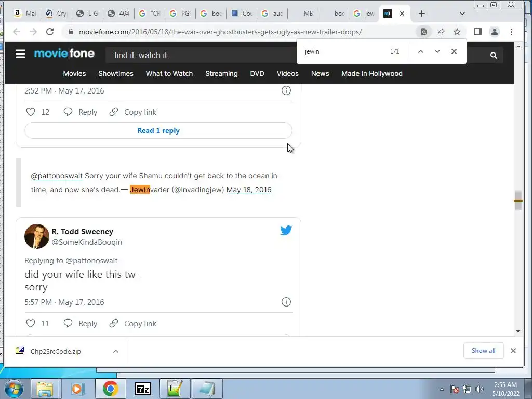Open the News nav item

point(320,74)
